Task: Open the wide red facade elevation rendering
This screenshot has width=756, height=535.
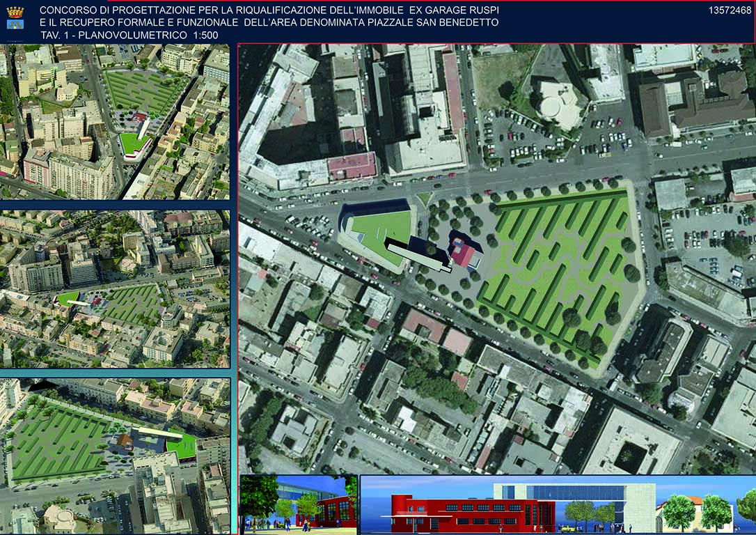Action: [558, 504]
